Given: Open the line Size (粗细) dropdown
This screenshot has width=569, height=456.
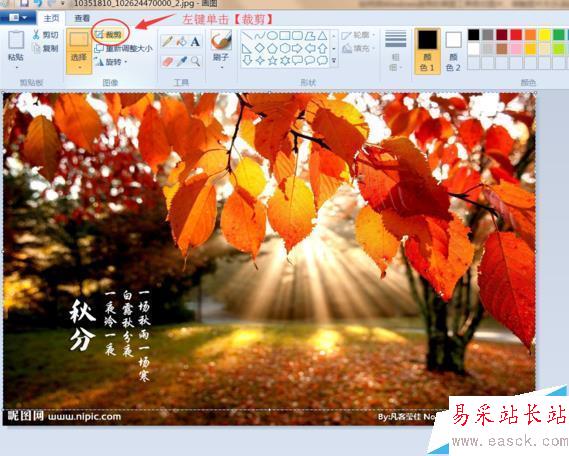Looking at the screenshot, I should pos(395,50).
